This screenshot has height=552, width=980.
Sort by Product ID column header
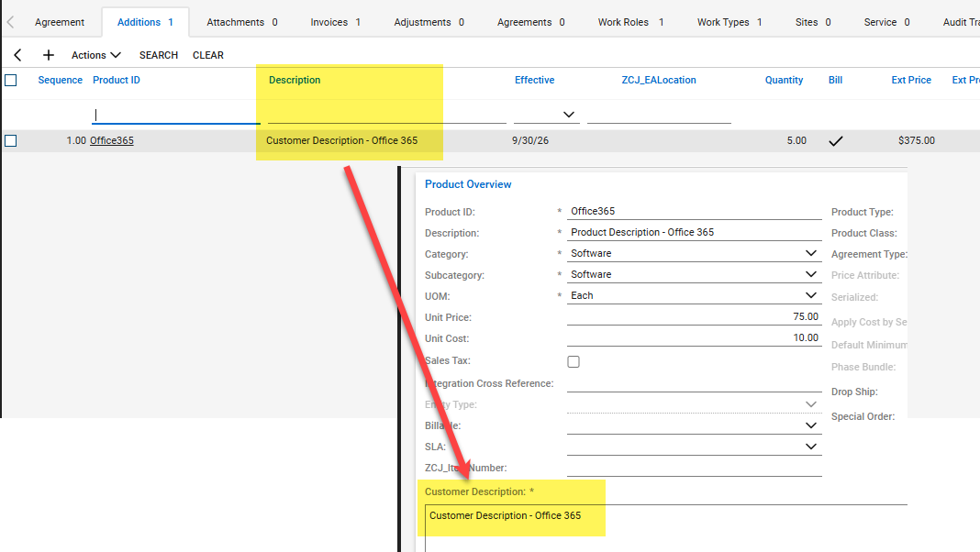coord(117,80)
